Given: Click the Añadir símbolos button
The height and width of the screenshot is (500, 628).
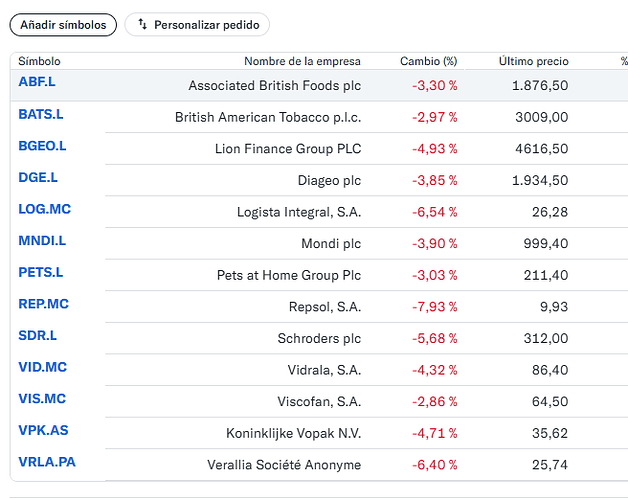Looking at the screenshot, I should [x=63, y=25].
